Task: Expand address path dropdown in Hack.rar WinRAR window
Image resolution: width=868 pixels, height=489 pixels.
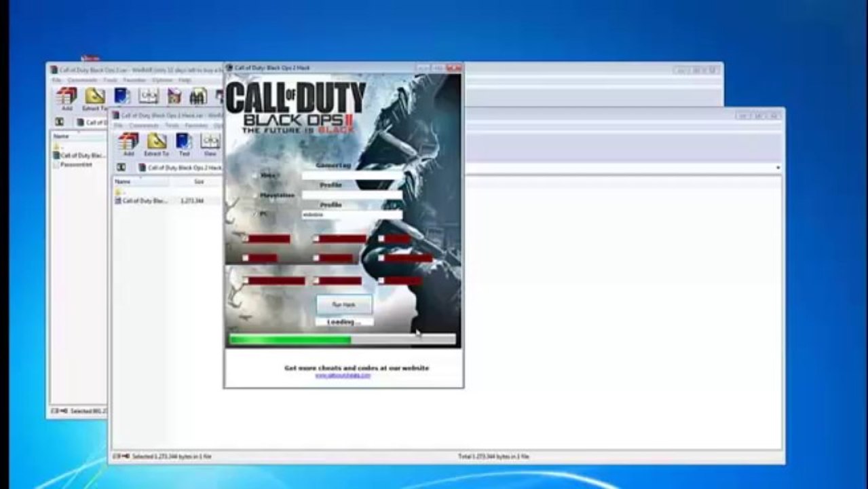Action: point(778,168)
